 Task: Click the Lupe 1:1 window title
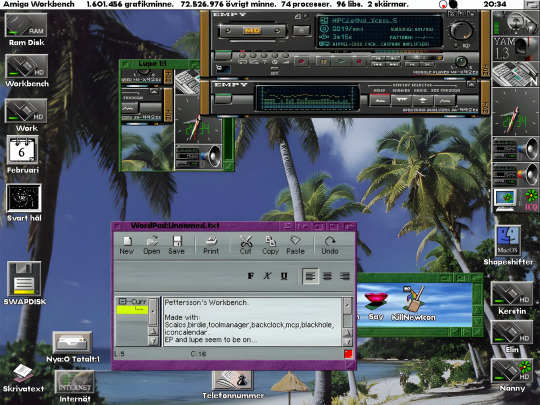tap(152, 64)
